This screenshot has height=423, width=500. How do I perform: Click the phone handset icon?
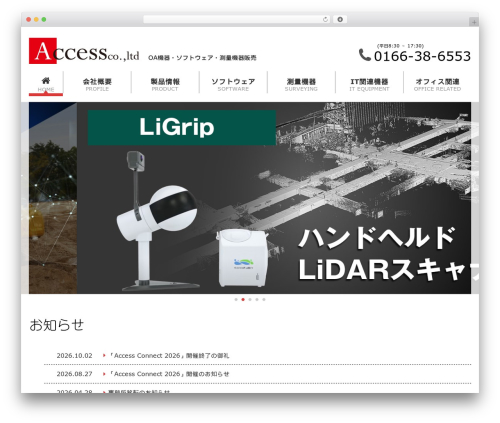(365, 55)
